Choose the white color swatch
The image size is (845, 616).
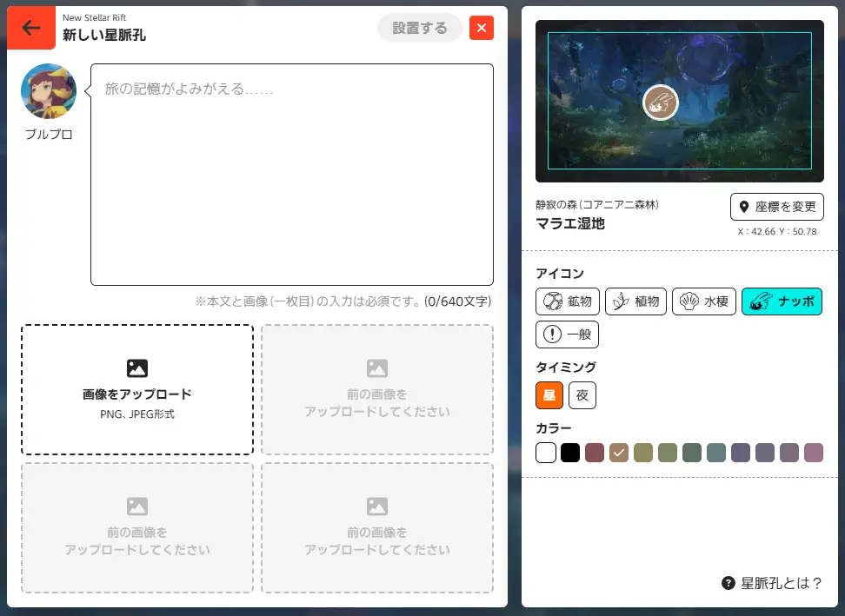click(546, 453)
